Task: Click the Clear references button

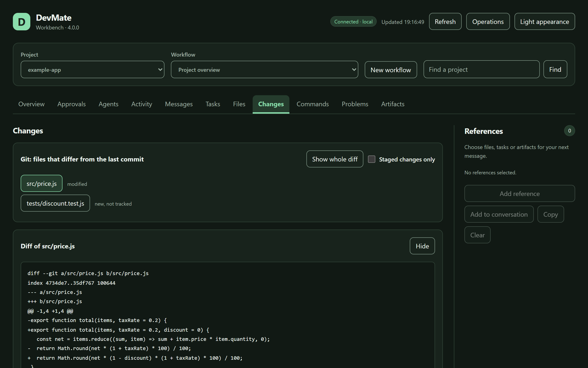Action: click(x=478, y=235)
